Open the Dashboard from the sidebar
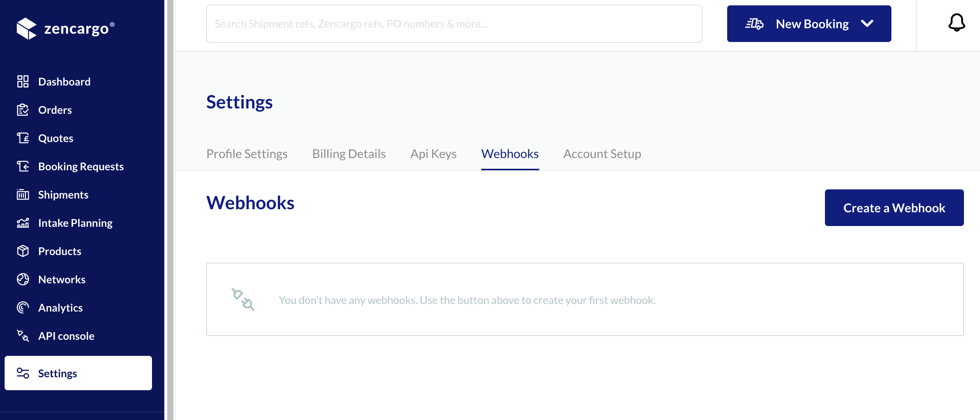Viewport: 980px width, 420px height. (64, 81)
